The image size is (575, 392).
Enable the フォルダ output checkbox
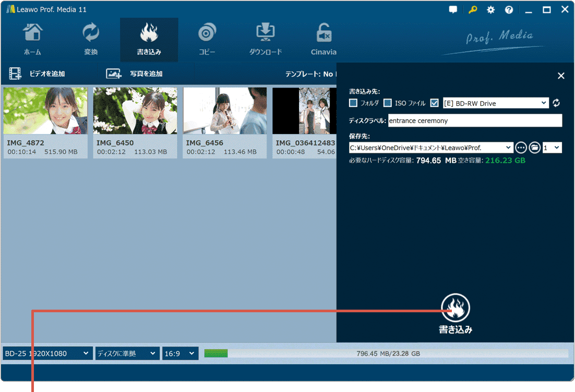(353, 103)
